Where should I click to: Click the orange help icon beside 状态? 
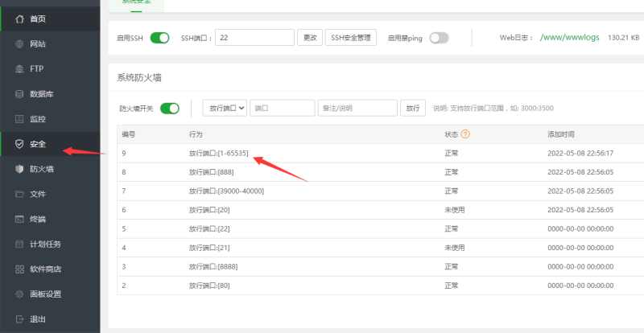[465, 134]
